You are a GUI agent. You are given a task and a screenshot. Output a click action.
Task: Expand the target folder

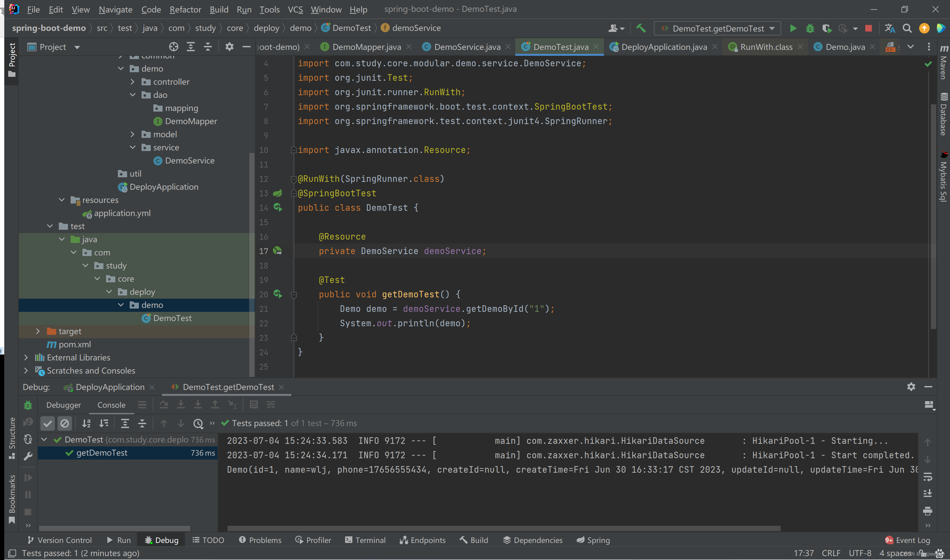38,331
